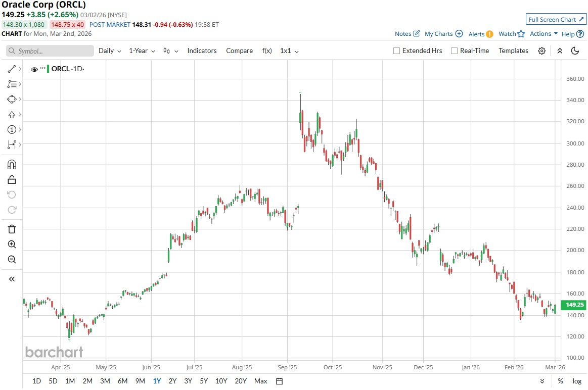This screenshot has width=588, height=390.
Task: Select the shapes drawing tool icon
Action: (x=12, y=100)
